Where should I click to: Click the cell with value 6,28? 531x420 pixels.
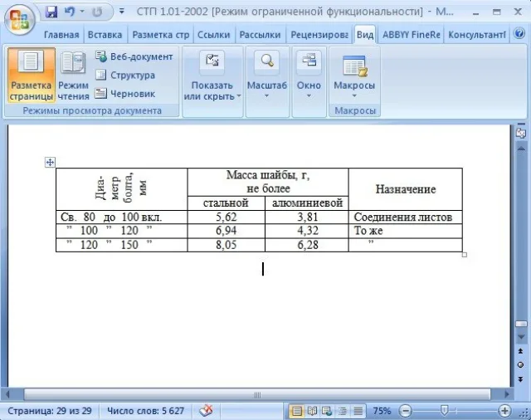coord(307,245)
